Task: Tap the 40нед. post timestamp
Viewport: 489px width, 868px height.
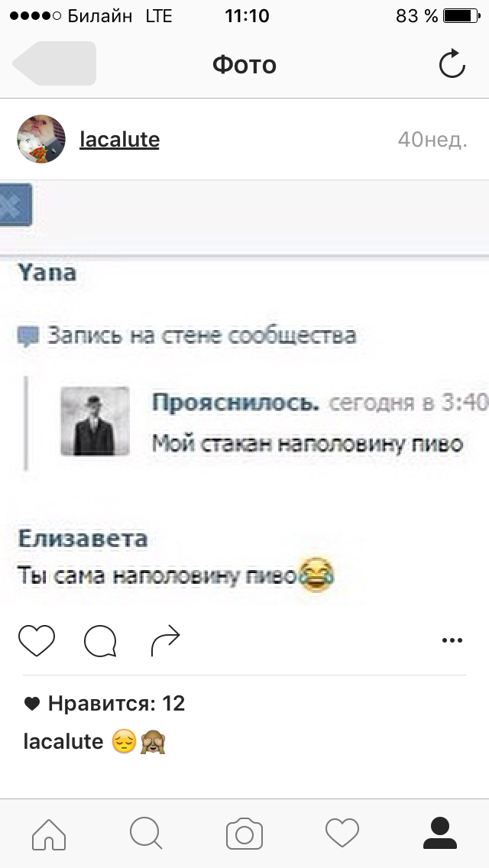Action: click(x=432, y=140)
